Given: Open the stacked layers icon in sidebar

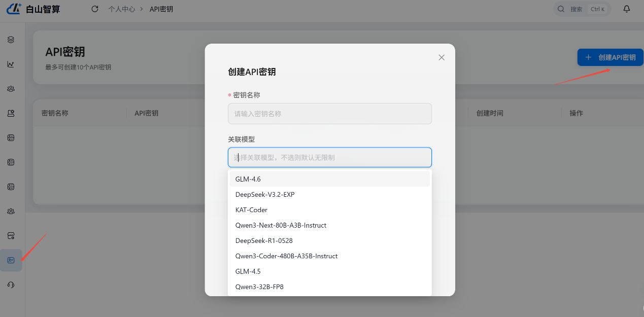Looking at the screenshot, I should tap(11, 40).
